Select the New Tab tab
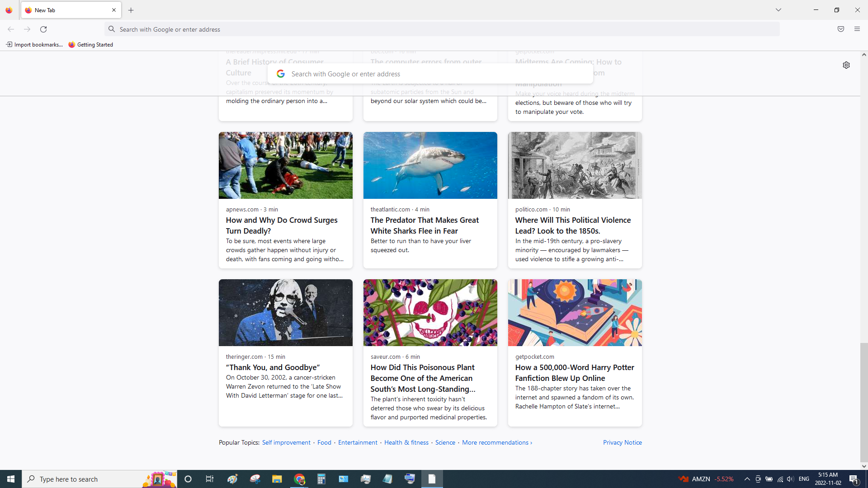The width and height of the screenshot is (868, 488). coord(68,10)
